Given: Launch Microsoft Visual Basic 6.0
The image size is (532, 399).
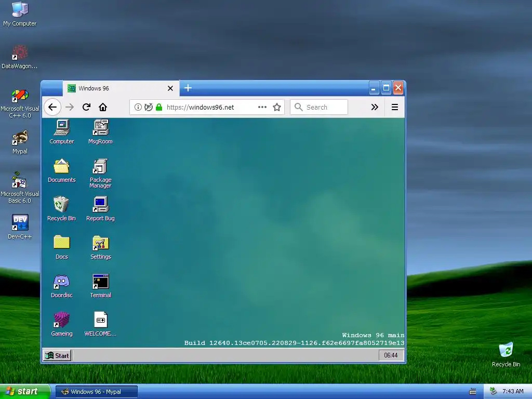Looking at the screenshot, I should 20,187.
